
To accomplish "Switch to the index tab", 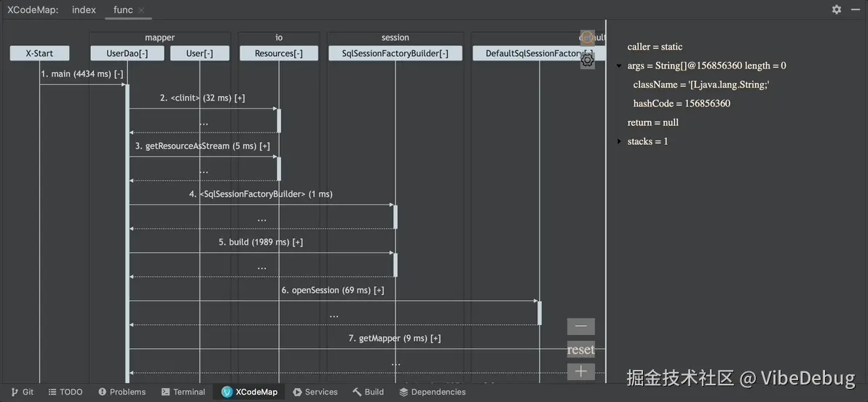I will pos(84,10).
